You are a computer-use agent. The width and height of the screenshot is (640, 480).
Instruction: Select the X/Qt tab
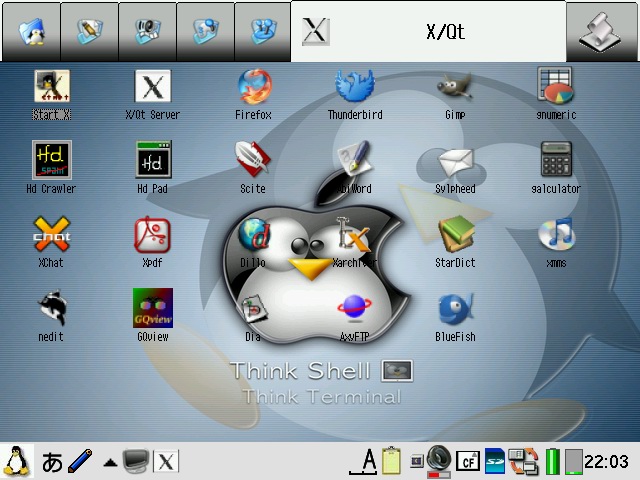click(x=428, y=31)
